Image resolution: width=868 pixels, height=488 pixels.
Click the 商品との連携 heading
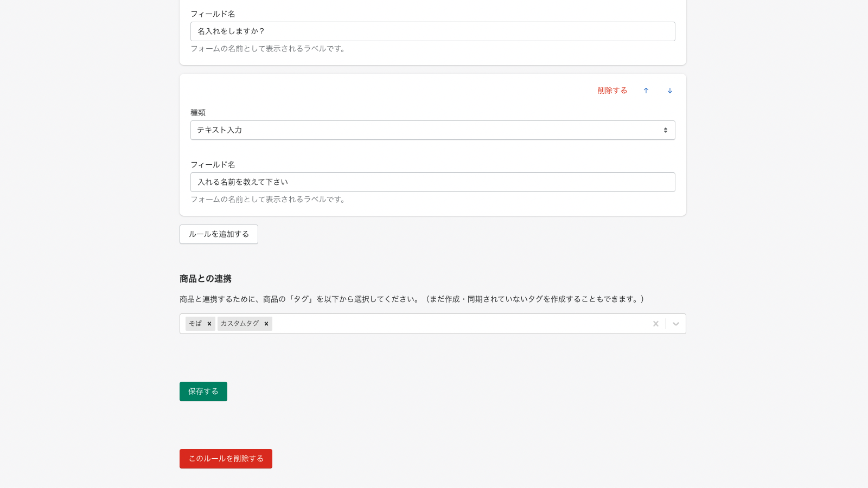click(x=206, y=279)
